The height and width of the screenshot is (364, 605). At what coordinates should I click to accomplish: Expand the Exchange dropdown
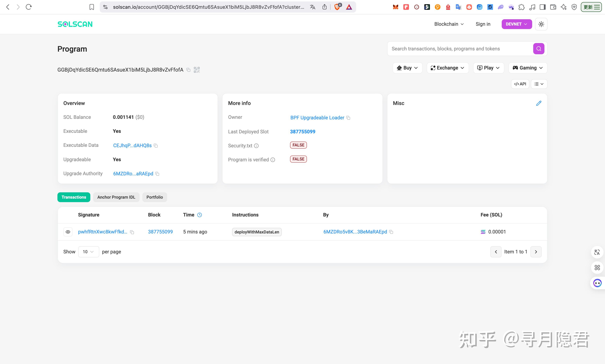pos(447,68)
